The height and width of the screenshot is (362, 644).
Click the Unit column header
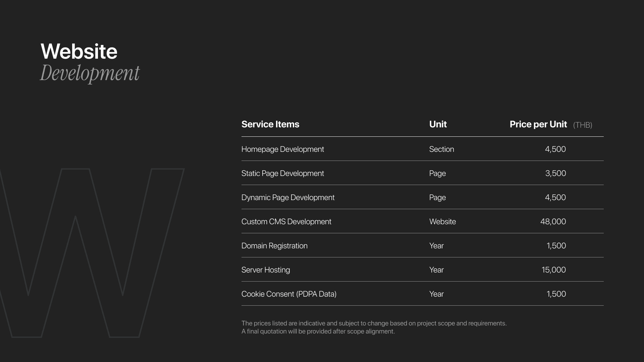click(x=438, y=124)
